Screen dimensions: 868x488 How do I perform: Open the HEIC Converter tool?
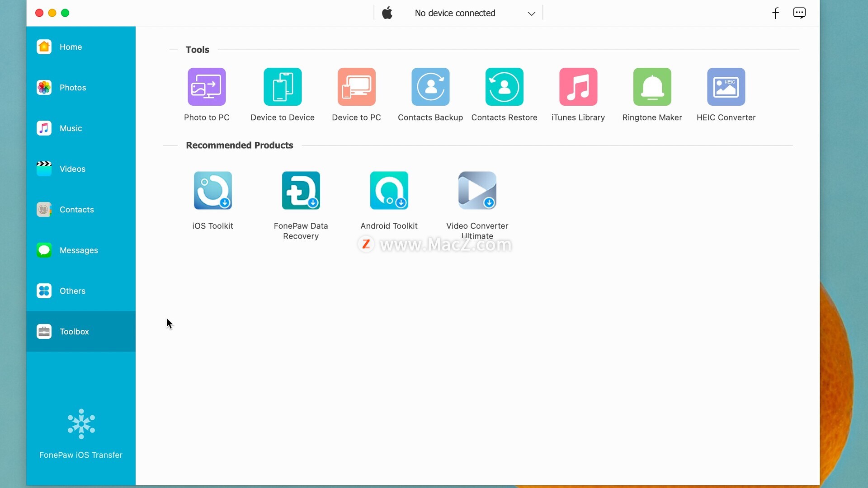[x=726, y=87]
